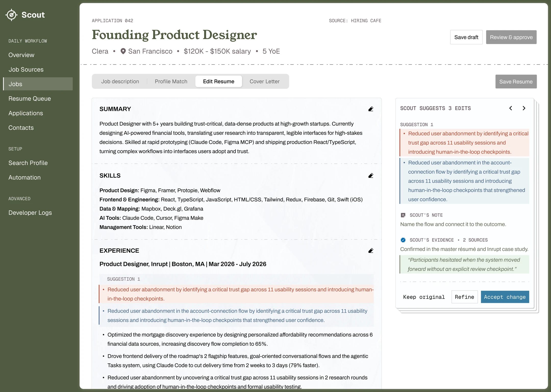Image resolution: width=551 pixels, height=392 pixels.
Task: Click the red original text in the suggestion panel
Action: click(465, 143)
